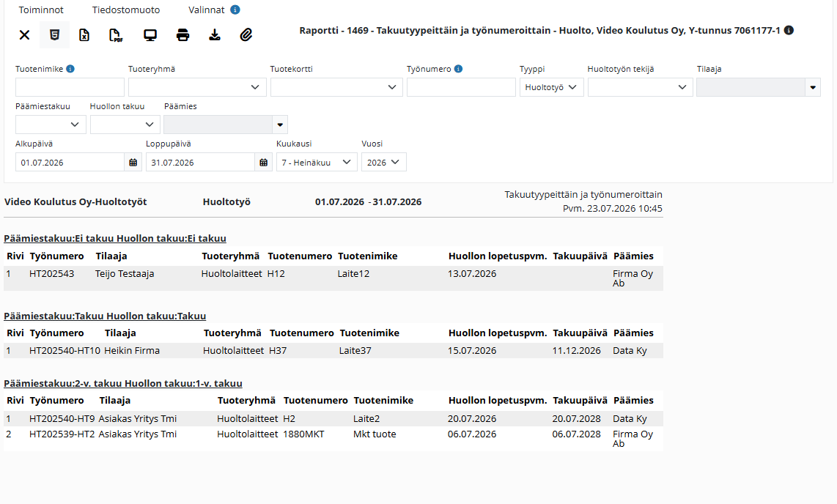Select work number HT202540-HT9

[62, 419]
